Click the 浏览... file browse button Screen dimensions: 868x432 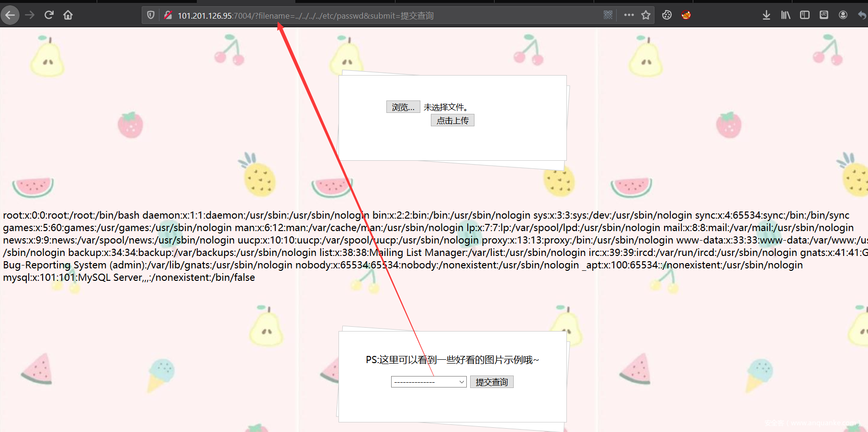tap(403, 107)
